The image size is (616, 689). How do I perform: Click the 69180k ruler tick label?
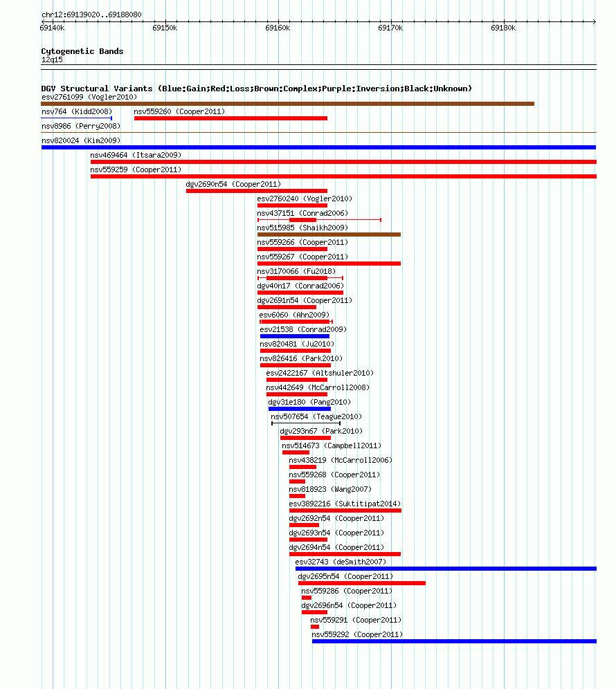(x=503, y=28)
